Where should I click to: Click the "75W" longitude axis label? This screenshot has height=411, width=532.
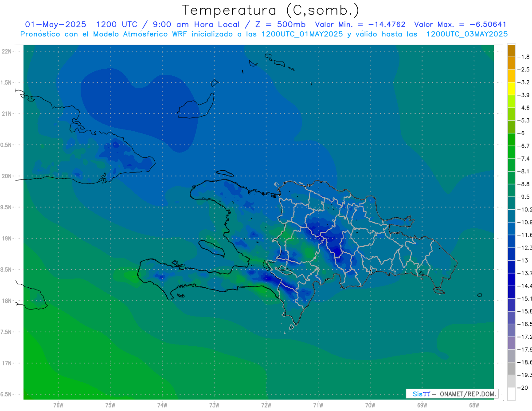pos(110,405)
